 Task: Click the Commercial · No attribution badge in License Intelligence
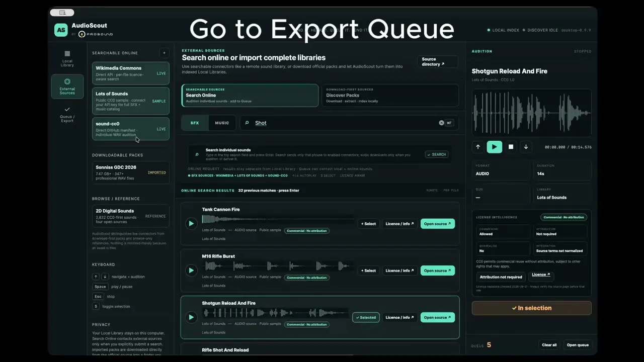coord(563,217)
